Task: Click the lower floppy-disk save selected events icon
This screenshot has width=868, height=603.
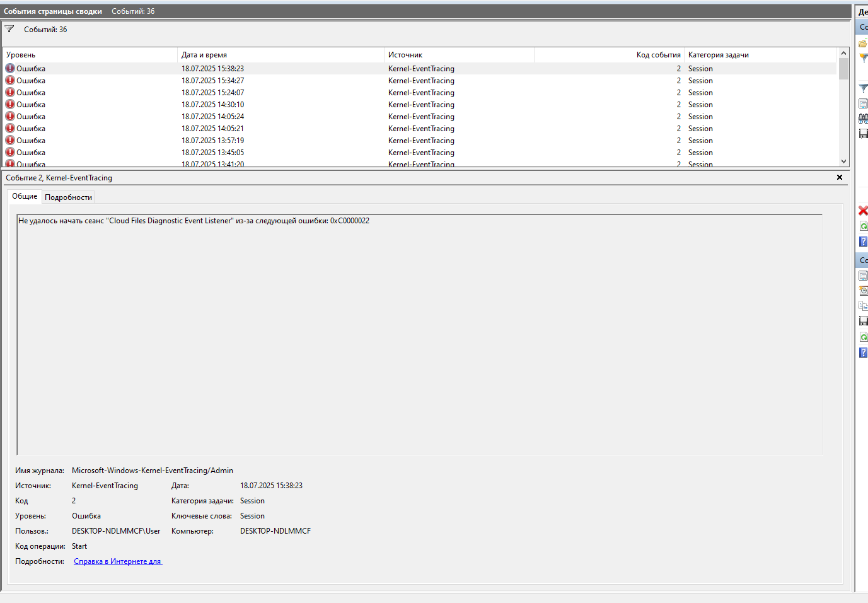Action: tap(863, 321)
